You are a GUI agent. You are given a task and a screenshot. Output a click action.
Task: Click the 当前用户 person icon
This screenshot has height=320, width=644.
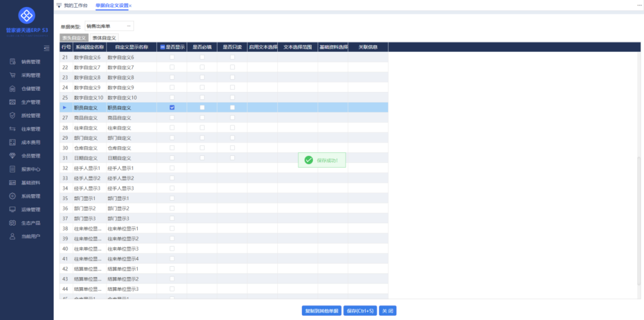12,236
